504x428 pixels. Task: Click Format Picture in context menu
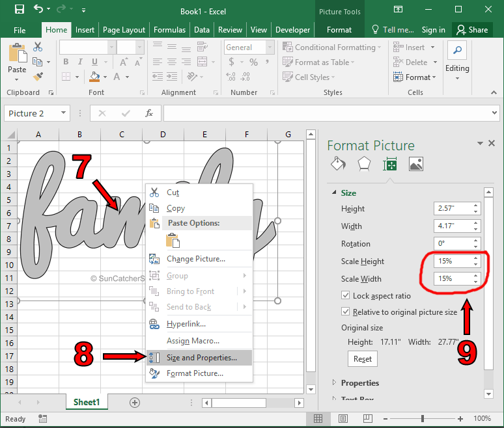pyautogui.click(x=195, y=373)
